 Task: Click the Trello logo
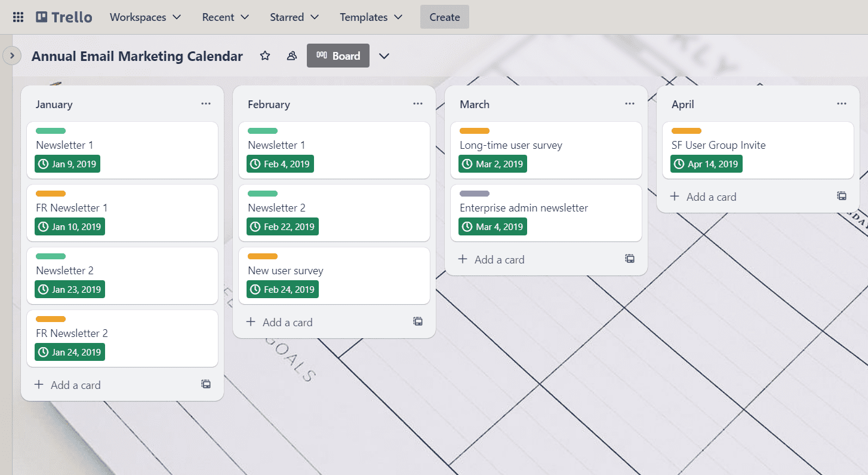click(64, 17)
